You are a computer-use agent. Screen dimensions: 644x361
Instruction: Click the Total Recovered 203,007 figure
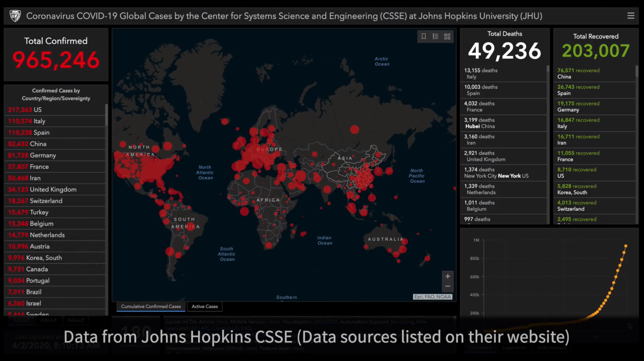pyautogui.click(x=596, y=51)
